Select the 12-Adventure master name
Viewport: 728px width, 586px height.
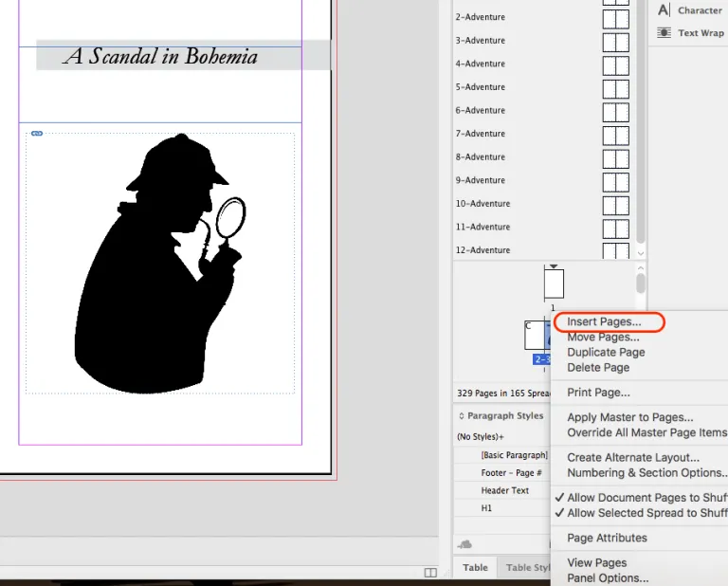[482, 249]
